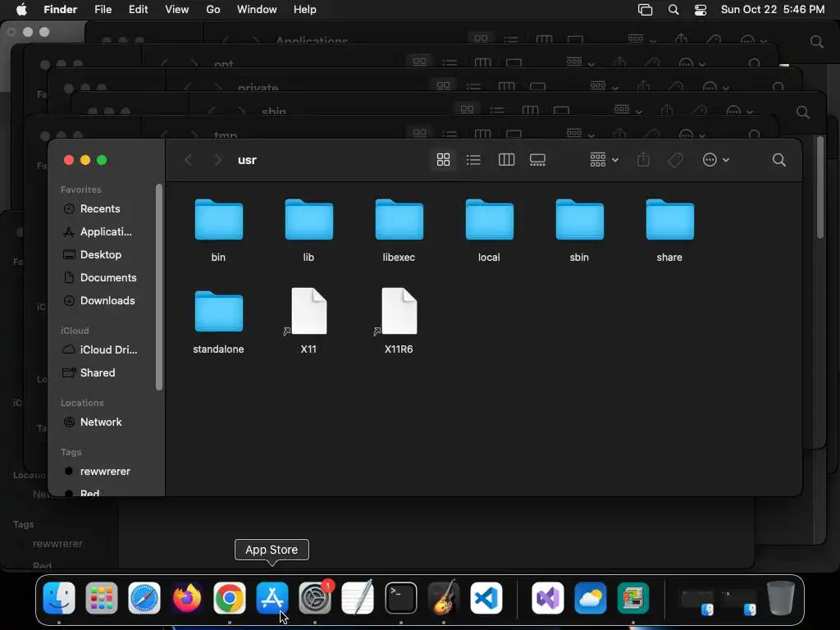Viewport: 840px width, 630px height.
Task: Open the View menu
Action: pyautogui.click(x=177, y=10)
